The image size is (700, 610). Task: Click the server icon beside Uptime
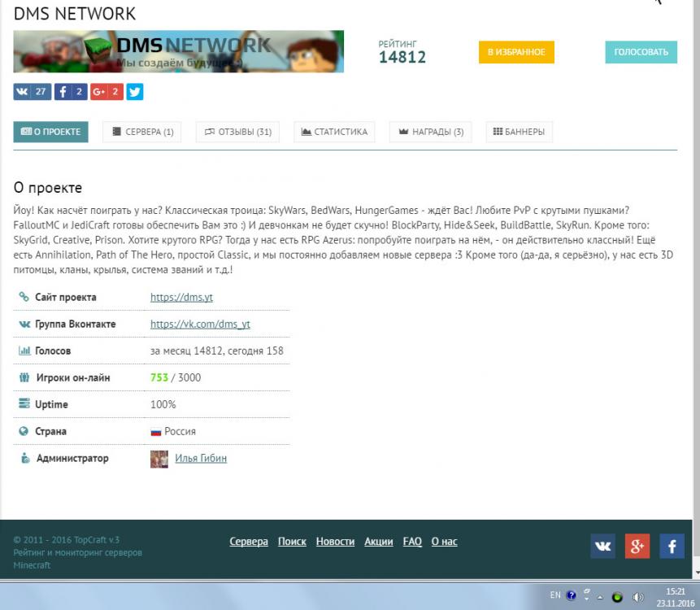pos(24,403)
